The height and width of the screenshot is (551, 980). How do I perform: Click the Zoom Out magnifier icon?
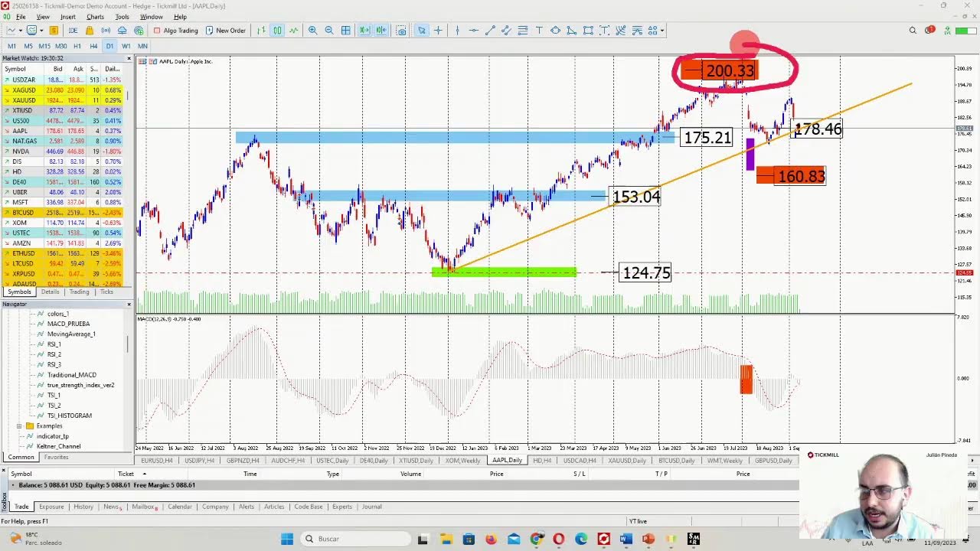329,31
